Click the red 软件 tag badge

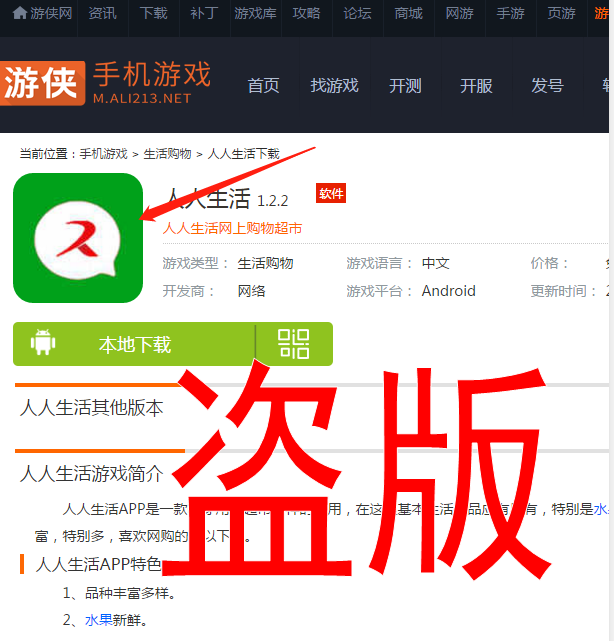click(331, 193)
